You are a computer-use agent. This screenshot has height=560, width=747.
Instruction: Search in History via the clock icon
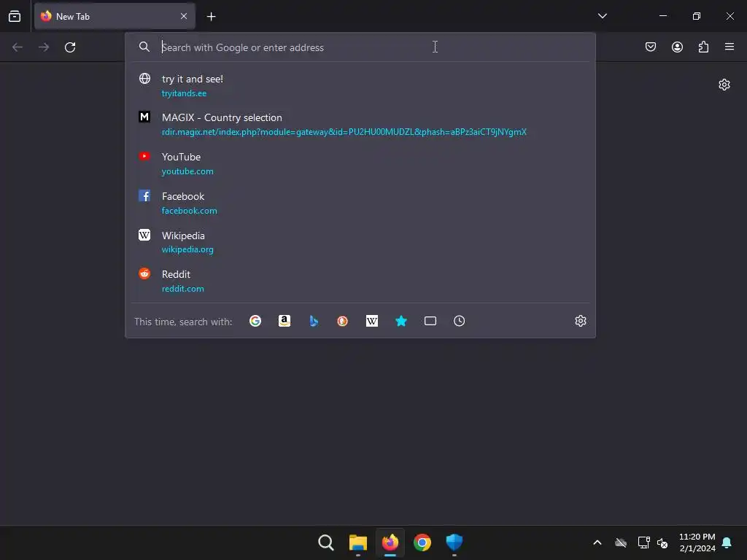[460, 321]
